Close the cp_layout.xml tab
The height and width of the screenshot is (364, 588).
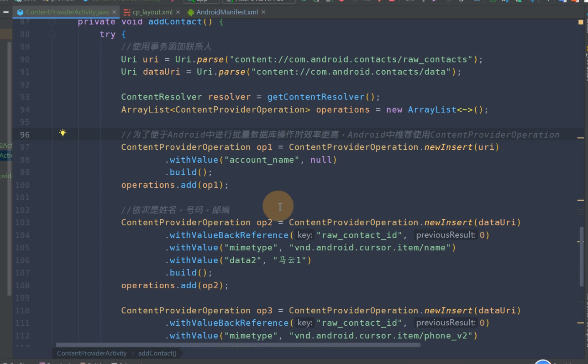point(178,12)
